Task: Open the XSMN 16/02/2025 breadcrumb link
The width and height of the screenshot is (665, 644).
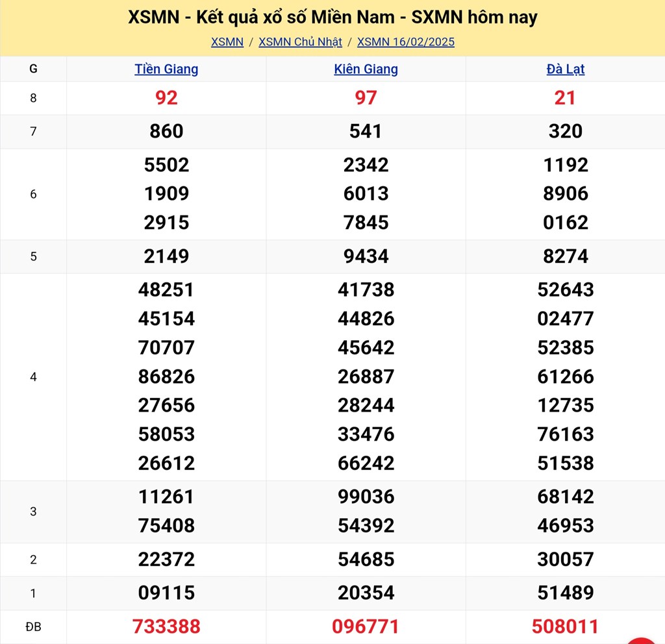Action: (x=406, y=42)
